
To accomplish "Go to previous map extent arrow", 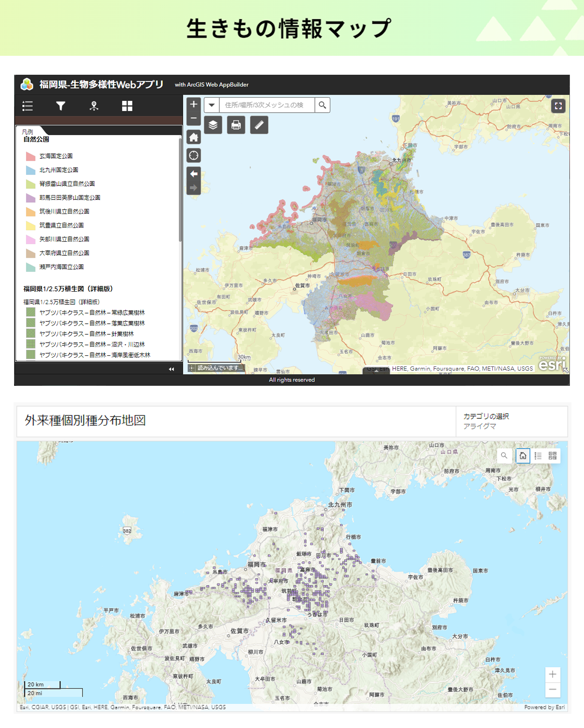I will (194, 174).
